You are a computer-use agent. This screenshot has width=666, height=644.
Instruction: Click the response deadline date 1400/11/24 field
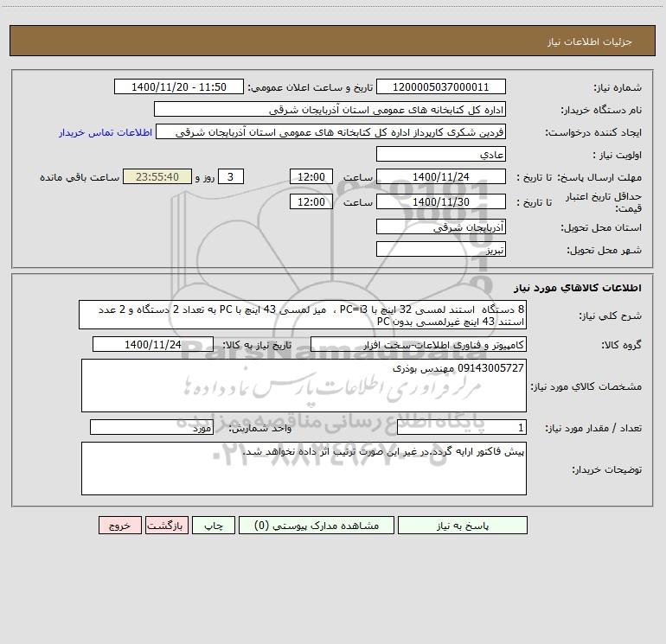click(441, 176)
